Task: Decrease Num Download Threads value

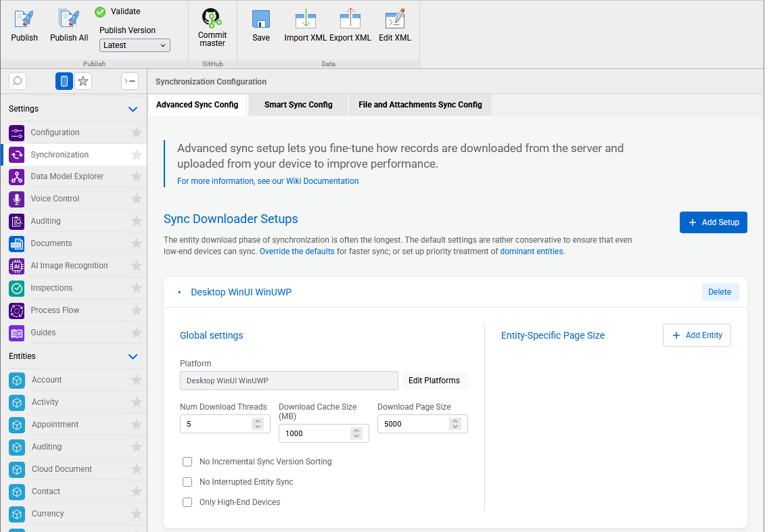Action: (x=258, y=427)
